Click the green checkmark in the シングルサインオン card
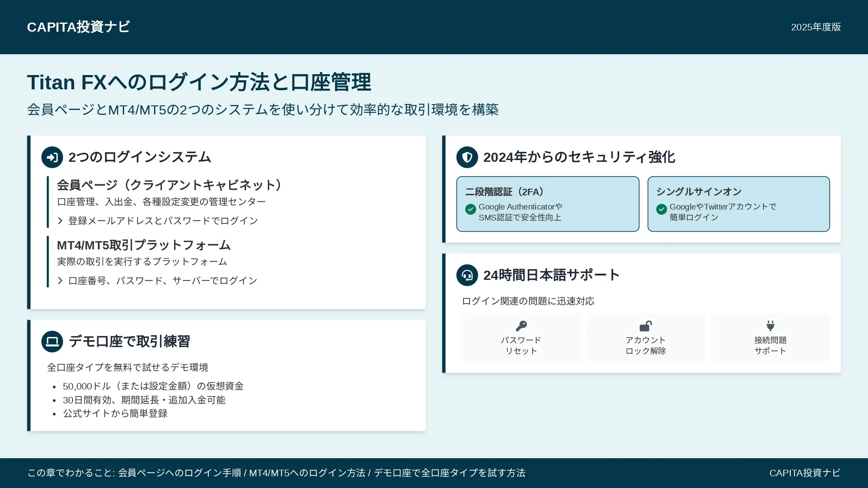The image size is (868, 488). 661,210
